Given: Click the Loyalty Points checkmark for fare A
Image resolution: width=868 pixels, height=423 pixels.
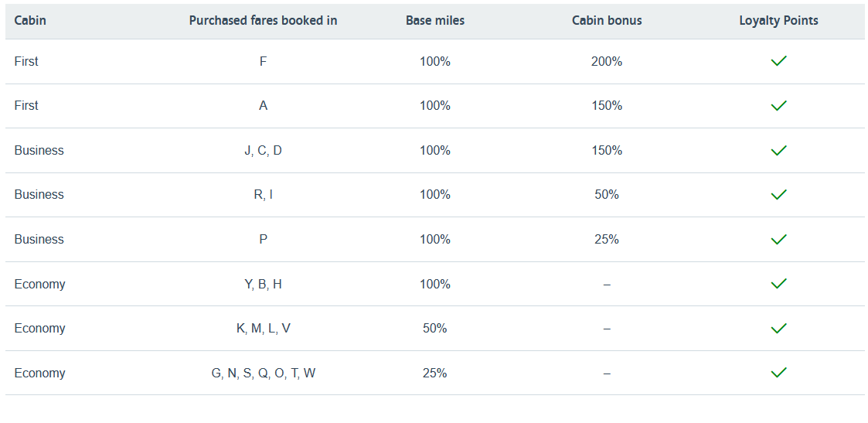Looking at the screenshot, I should tap(778, 105).
